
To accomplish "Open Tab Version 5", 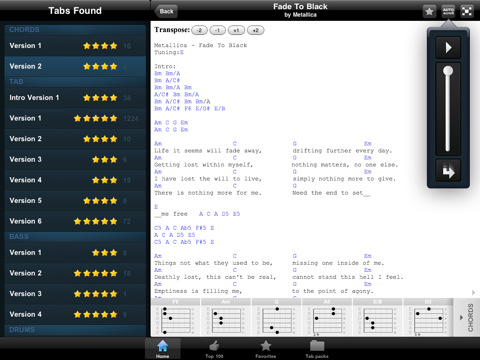I will click(x=75, y=201).
